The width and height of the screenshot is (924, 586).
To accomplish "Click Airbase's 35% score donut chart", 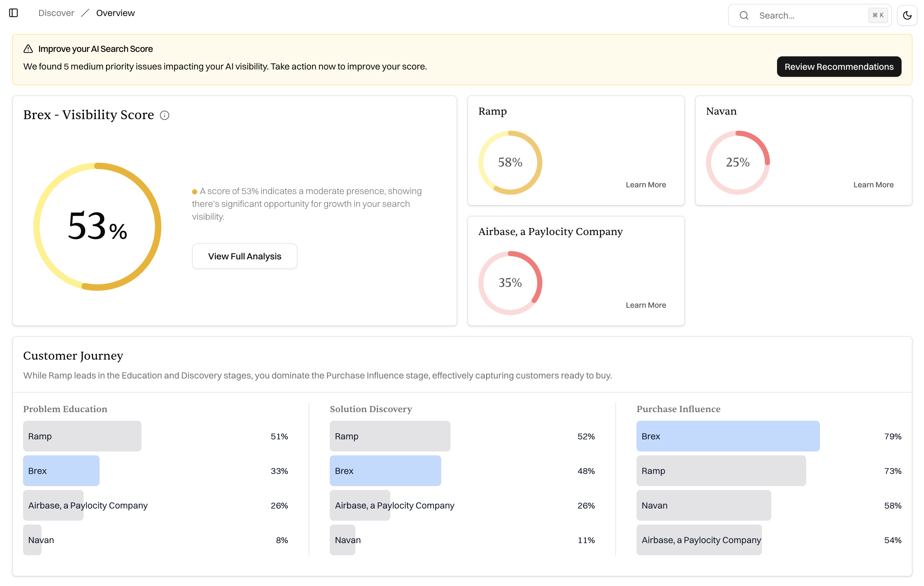I will pyautogui.click(x=510, y=283).
